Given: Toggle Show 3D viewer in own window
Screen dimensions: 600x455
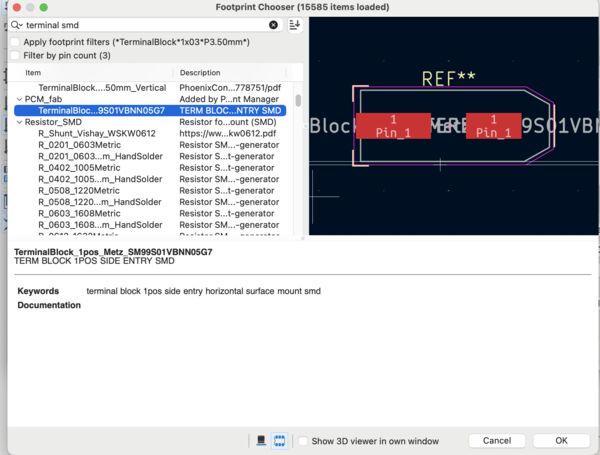Looking at the screenshot, I should [303, 441].
